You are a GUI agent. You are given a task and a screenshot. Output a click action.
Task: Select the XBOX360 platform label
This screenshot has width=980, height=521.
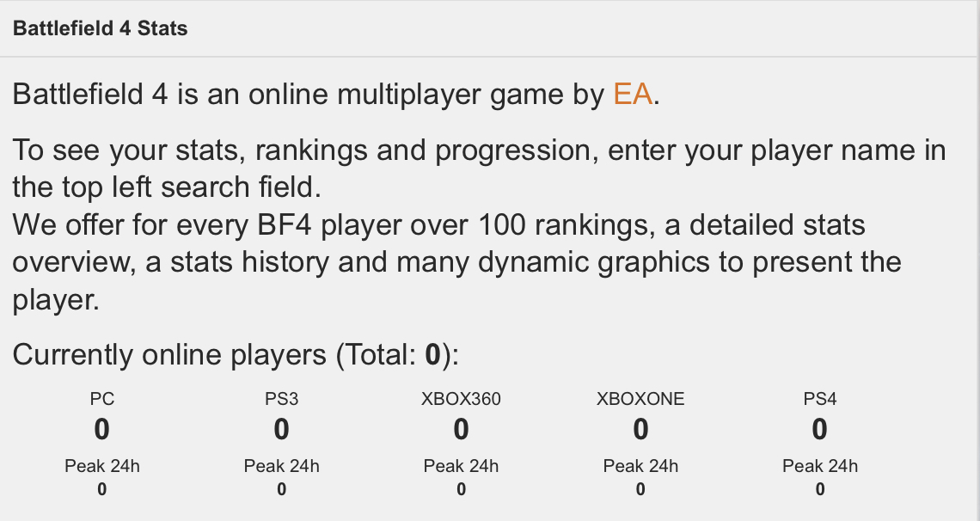[461, 399]
